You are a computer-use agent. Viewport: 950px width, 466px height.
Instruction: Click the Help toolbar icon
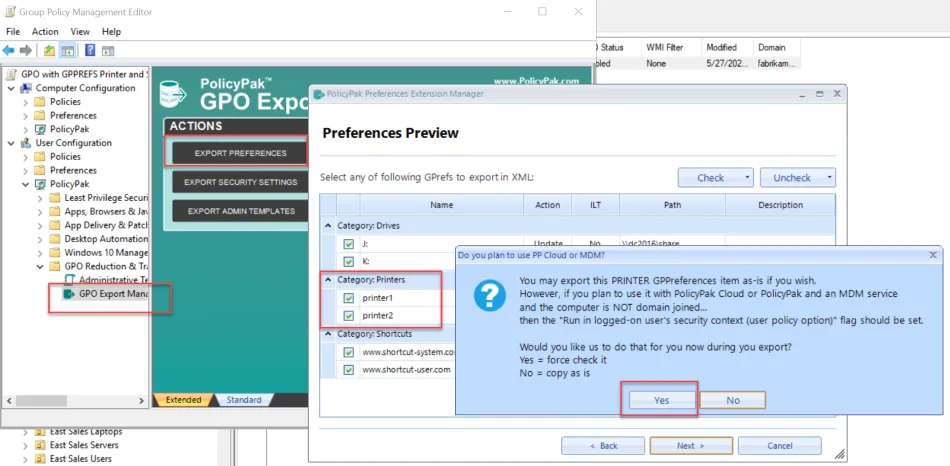coord(90,50)
